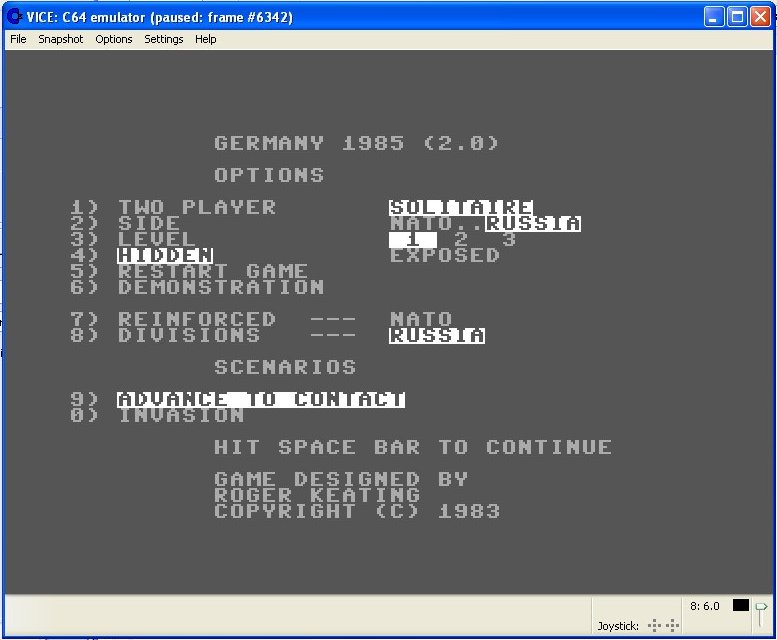This screenshot has height=640, width=777.
Task: Click the ADVANCE TO CONTACT scenario
Action: pyautogui.click(x=261, y=399)
